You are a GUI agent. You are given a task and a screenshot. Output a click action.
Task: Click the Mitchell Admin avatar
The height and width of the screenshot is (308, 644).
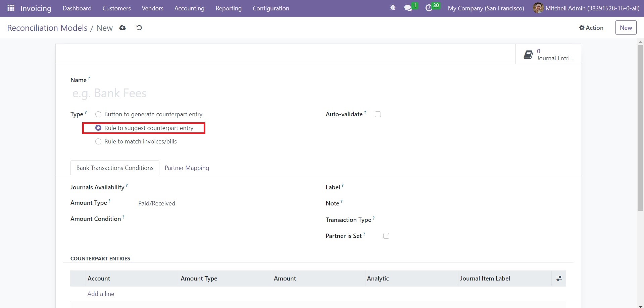click(538, 8)
